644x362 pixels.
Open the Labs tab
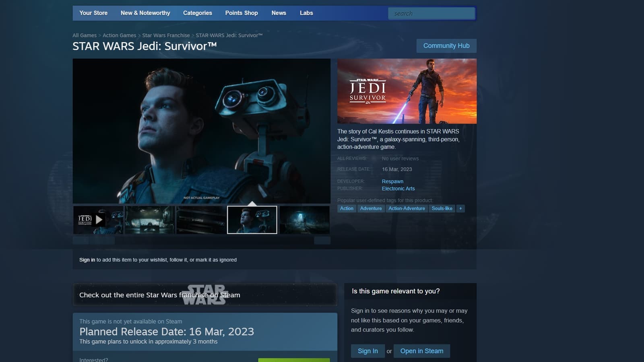click(306, 13)
